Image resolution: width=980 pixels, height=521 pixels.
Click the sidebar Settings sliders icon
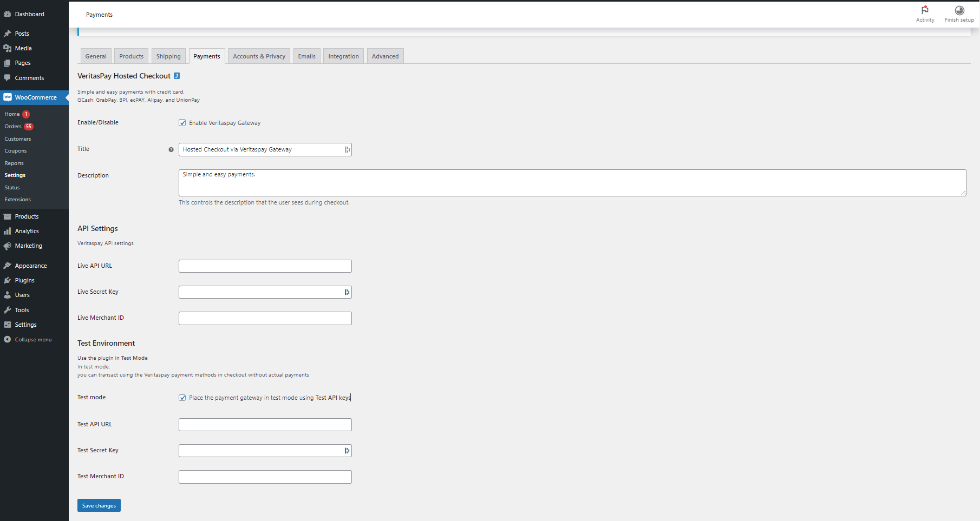click(x=8, y=325)
